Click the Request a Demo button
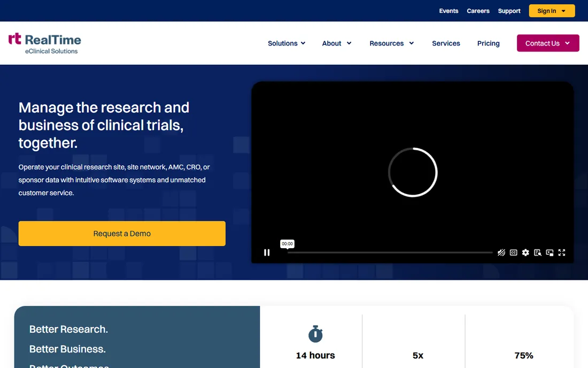This screenshot has width=588, height=368. coord(122,233)
